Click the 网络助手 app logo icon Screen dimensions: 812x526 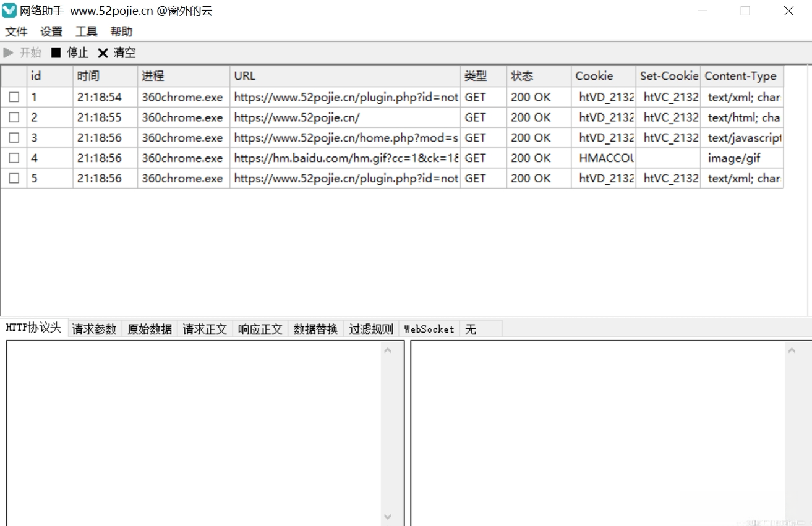(x=9, y=11)
